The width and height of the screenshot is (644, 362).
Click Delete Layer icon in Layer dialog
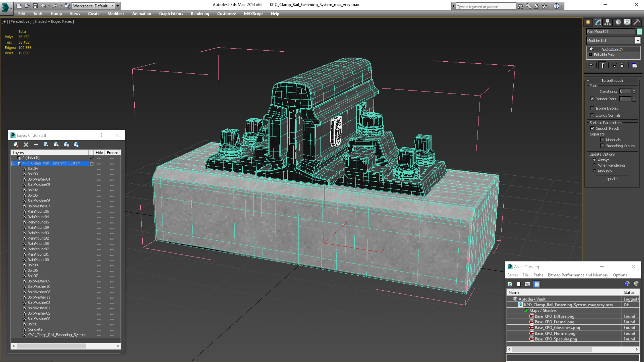(26, 145)
